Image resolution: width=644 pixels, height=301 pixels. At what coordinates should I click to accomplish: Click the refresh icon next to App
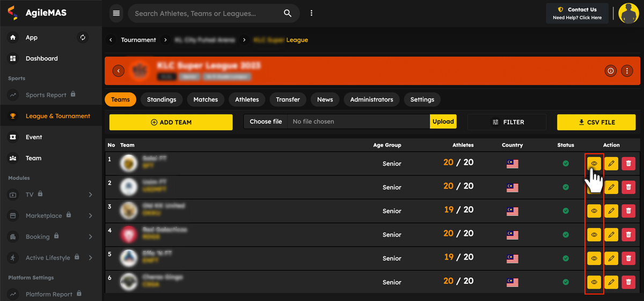click(83, 38)
